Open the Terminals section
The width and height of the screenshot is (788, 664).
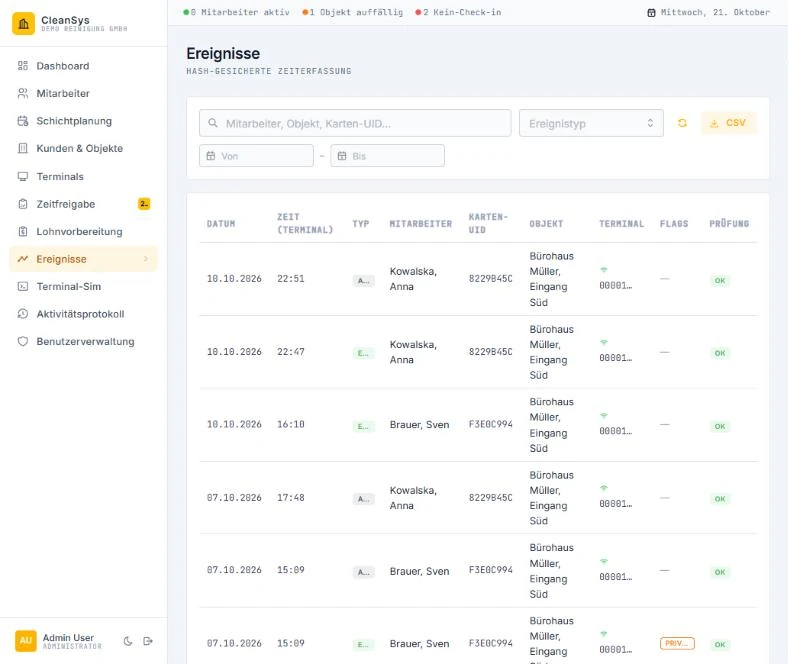[83, 176]
